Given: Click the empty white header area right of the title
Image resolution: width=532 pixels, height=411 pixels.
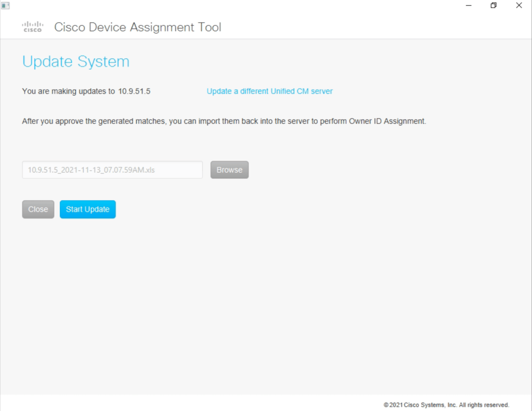Looking at the screenshot, I should pyautogui.click(x=374, y=27).
